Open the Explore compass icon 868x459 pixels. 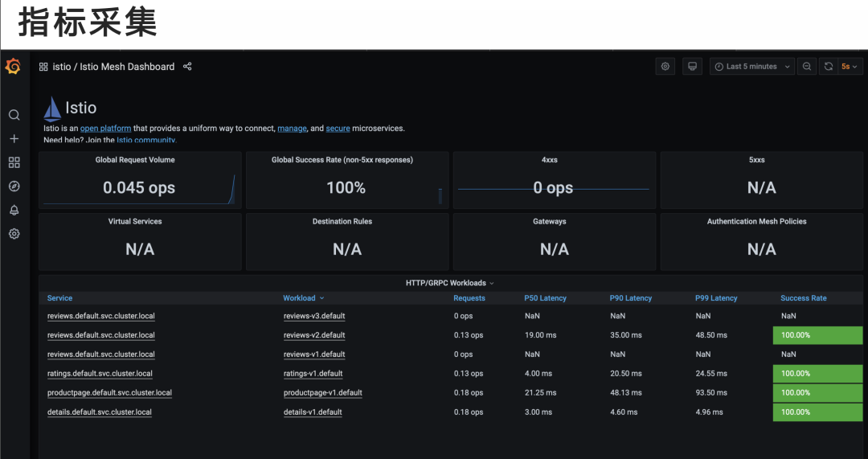pos(14,186)
